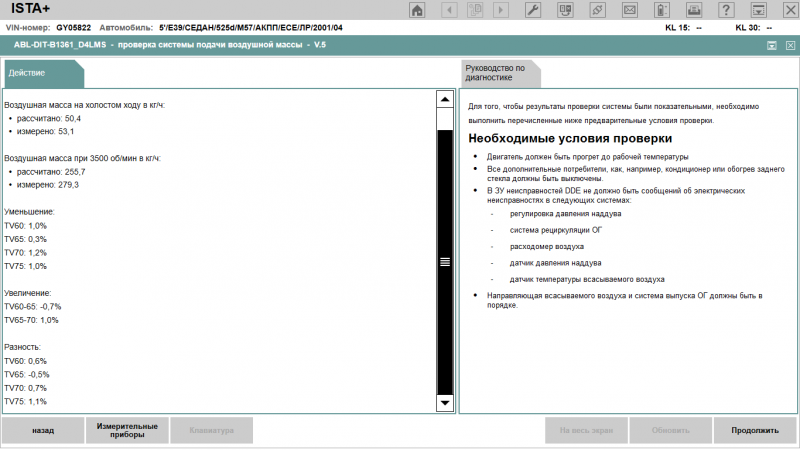Click the Клавиатура button
Image resolution: width=800 pixels, height=450 pixels.
click(211, 431)
